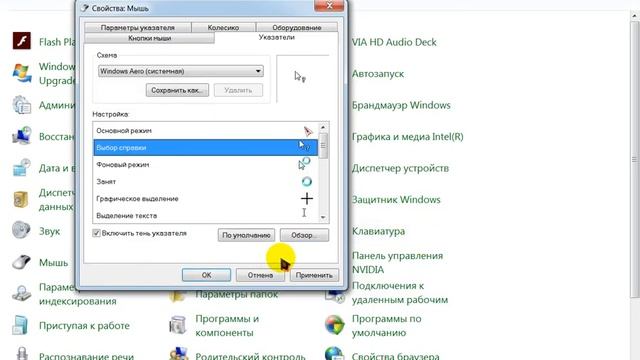Select the Выбор справки list row
This screenshot has height=360, width=640.
[205, 148]
